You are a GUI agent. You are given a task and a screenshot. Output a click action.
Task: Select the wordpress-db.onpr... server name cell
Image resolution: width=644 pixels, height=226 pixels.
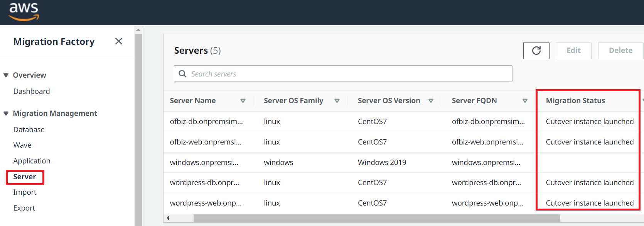coord(204,182)
